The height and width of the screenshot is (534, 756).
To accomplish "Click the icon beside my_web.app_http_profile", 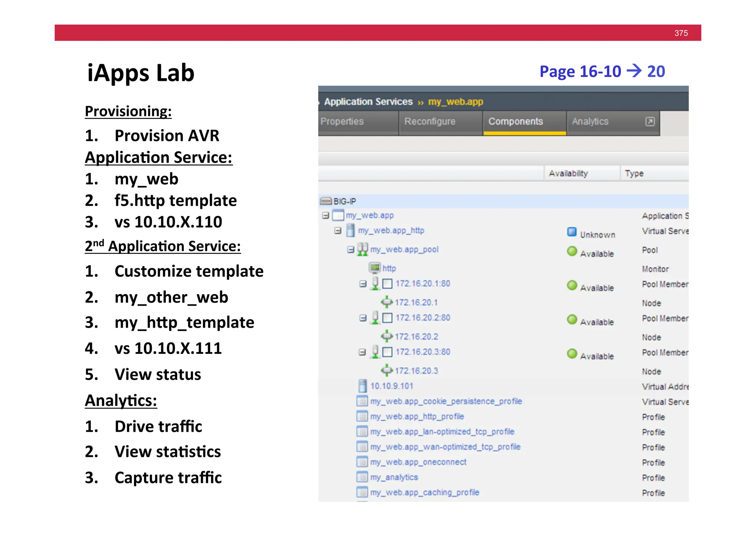I will click(362, 416).
